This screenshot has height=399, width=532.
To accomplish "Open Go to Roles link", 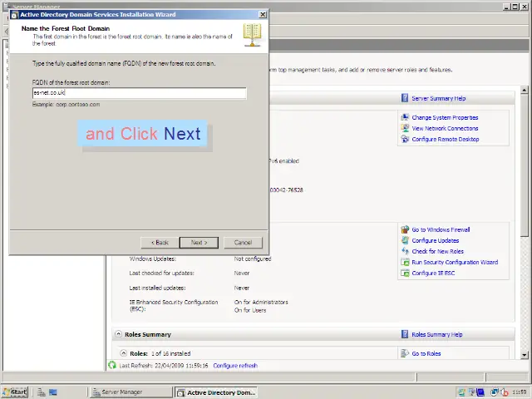I will click(426, 353).
